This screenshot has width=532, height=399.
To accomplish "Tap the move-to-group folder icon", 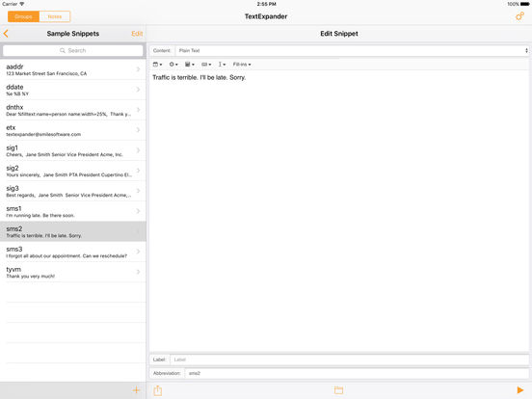I will (x=338, y=390).
